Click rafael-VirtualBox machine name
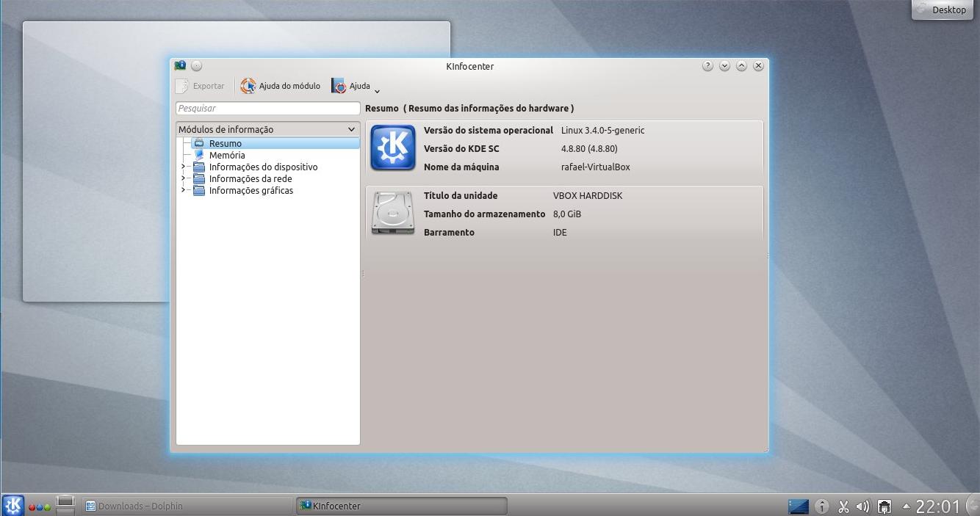 click(595, 167)
